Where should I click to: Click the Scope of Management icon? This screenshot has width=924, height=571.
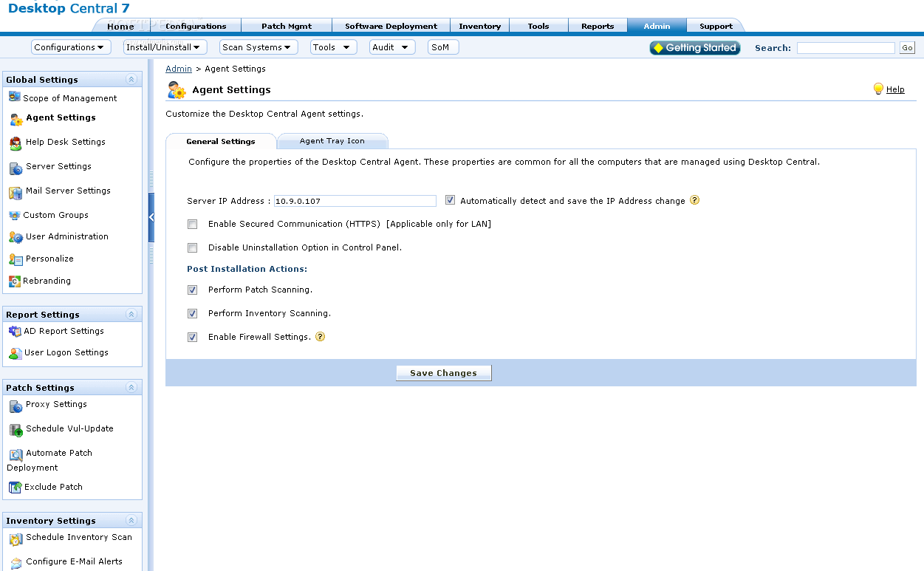(15, 97)
